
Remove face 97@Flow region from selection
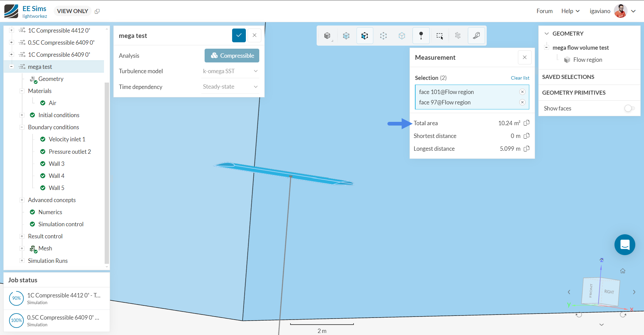tap(522, 102)
